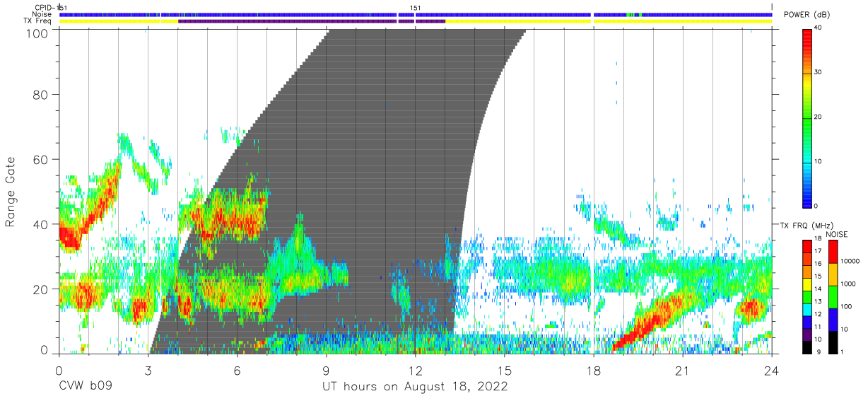868x401 pixels.
Task: Select the 3 tick on UT hours axis
Action: (148, 370)
